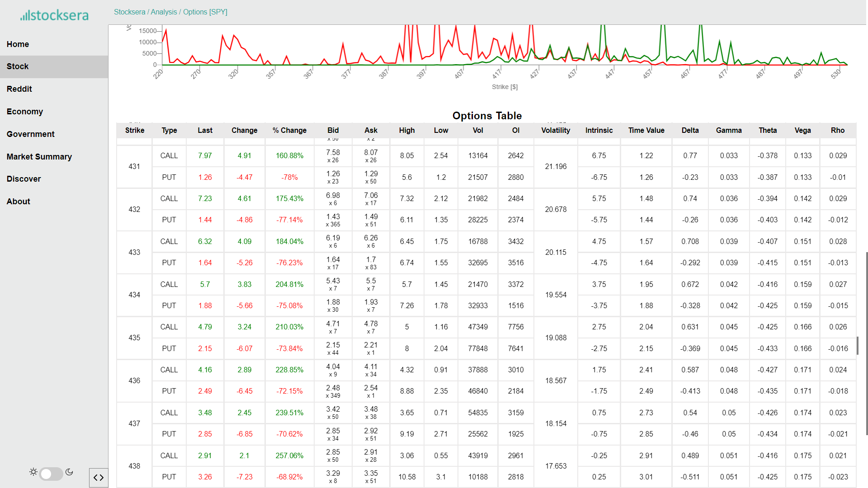
Task: Click the Stock sidebar item
Action: click(18, 67)
